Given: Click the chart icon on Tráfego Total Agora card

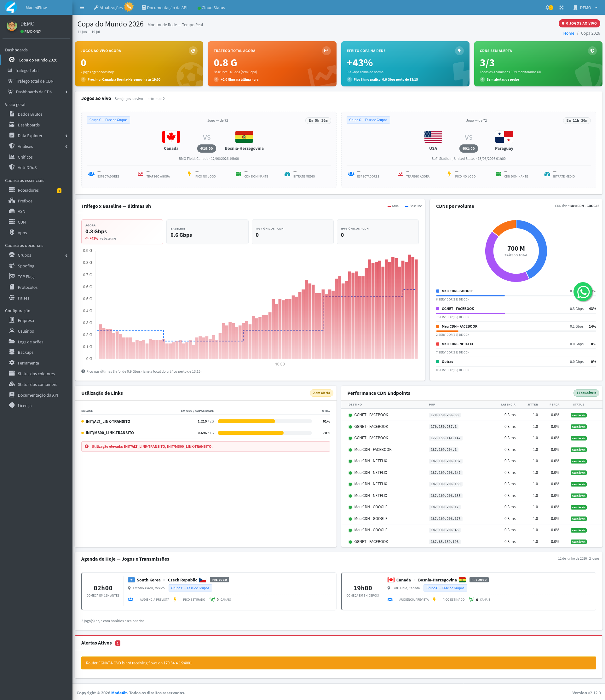Looking at the screenshot, I should pos(326,51).
